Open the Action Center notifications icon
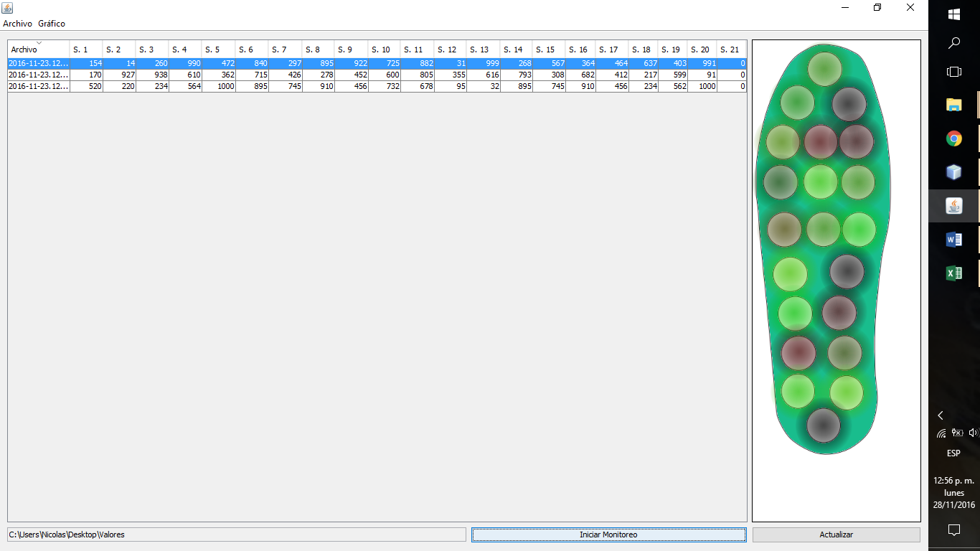The image size is (980, 551). 954,530
